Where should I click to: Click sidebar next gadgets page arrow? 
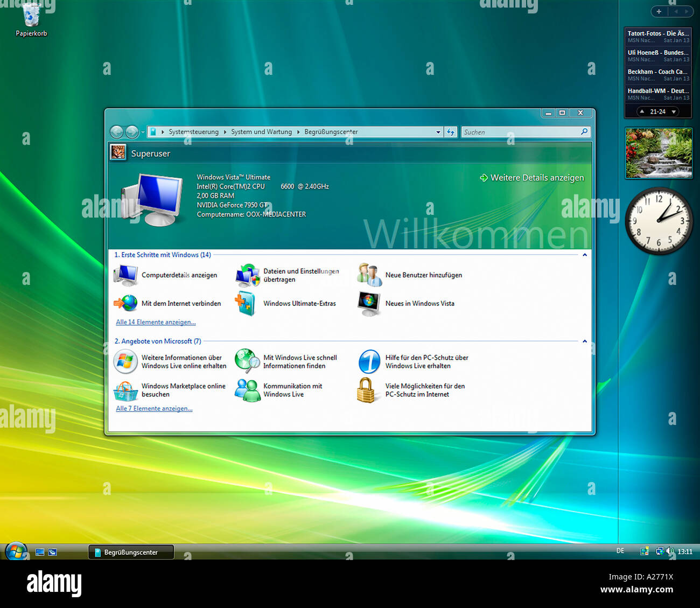686,11
